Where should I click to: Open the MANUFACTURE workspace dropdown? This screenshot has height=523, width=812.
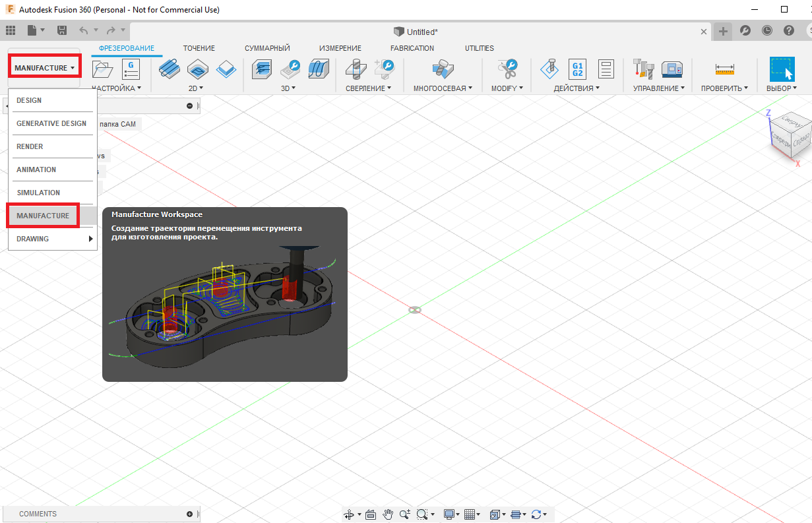tap(45, 68)
